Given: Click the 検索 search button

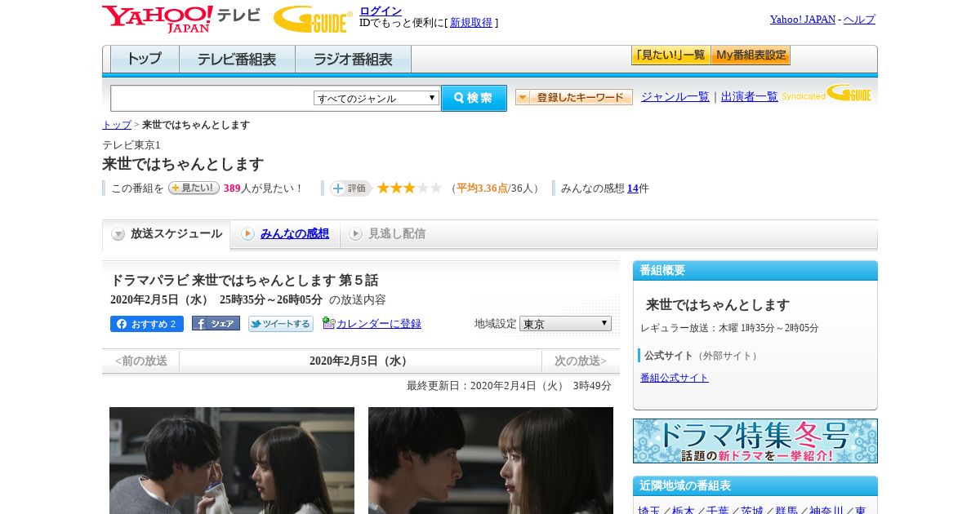Looking at the screenshot, I should 474,98.
